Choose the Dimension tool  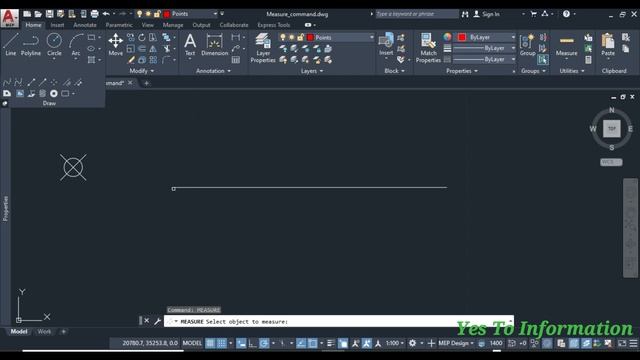pos(214,45)
